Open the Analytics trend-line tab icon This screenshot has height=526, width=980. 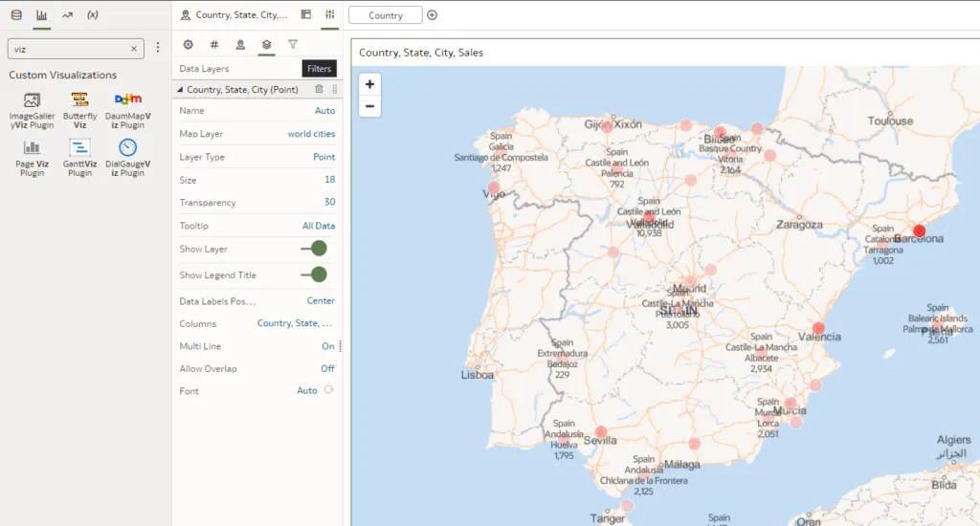(x=67, y=15)
